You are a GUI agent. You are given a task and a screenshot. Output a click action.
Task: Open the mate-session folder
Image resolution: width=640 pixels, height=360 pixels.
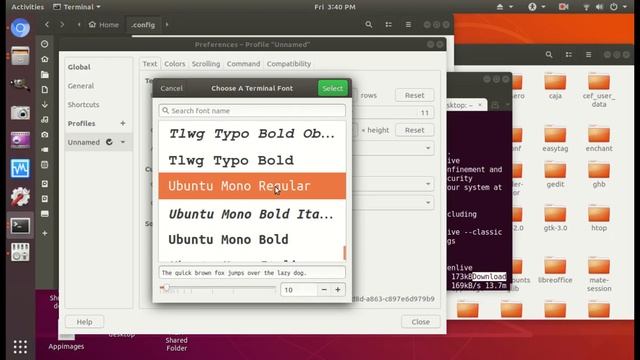599,275
